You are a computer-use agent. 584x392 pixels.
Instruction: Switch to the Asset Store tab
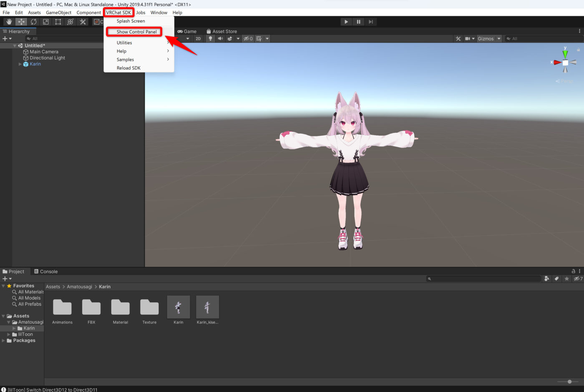(x=222, y=31)
